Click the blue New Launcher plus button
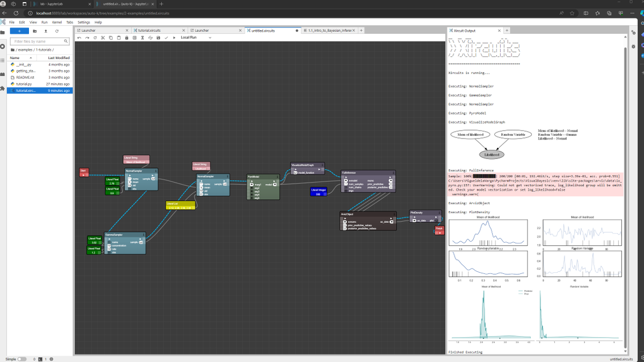Screen dimensions: 644x362 coord(19,31)
